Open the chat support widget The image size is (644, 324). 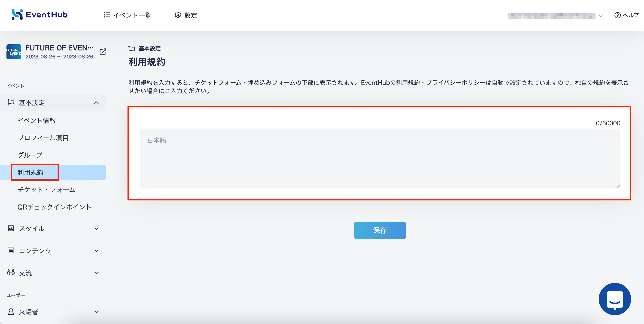615,299
